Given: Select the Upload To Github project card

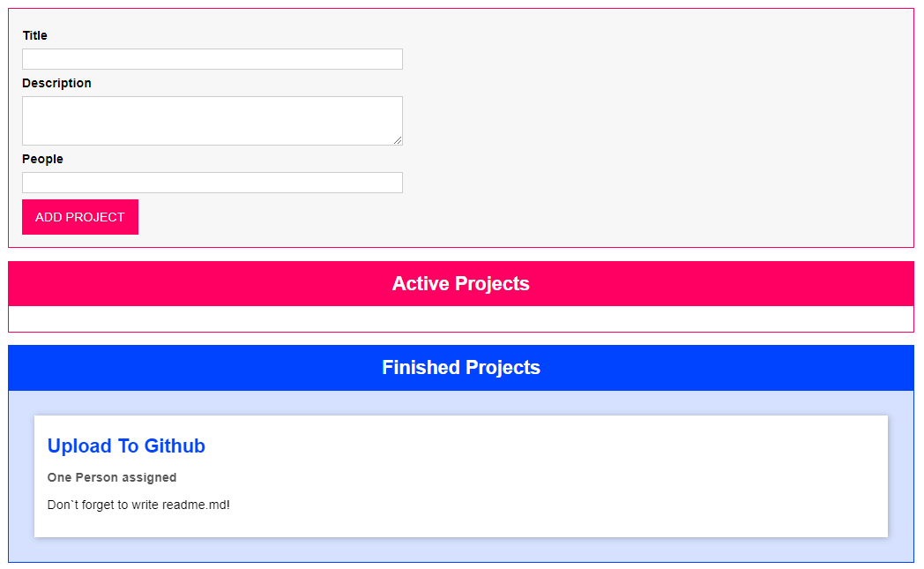Looking at the screenshot, I should coord(461,475).
